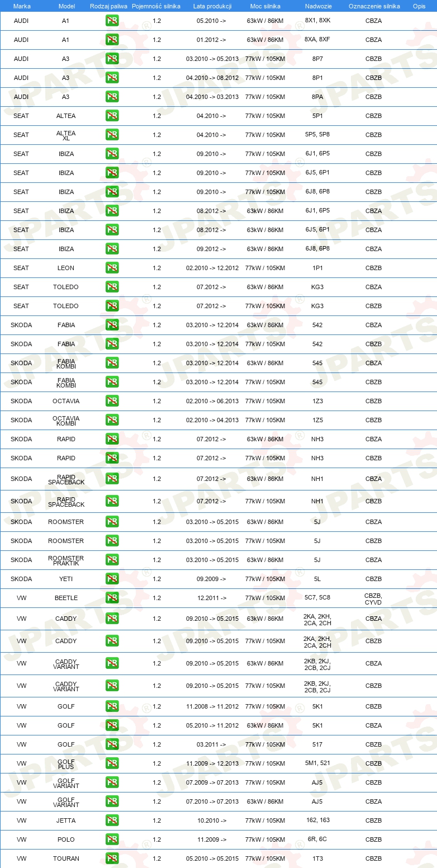437x868 pixels.
Task: Click the petrol icon in the VW BEETLE row
Action: [x=112, y=598]
